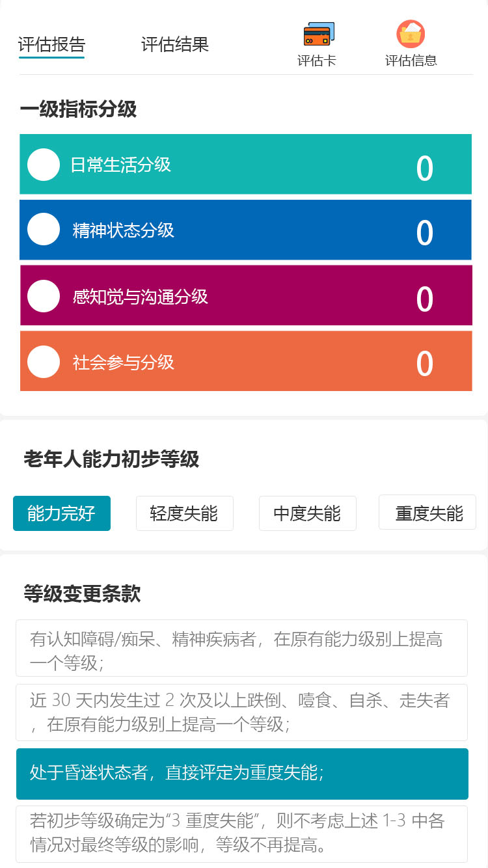The image size is (488, 868).
Task: Click the white circle beside 精神状态分级
Action: click(x=44, y=230)
